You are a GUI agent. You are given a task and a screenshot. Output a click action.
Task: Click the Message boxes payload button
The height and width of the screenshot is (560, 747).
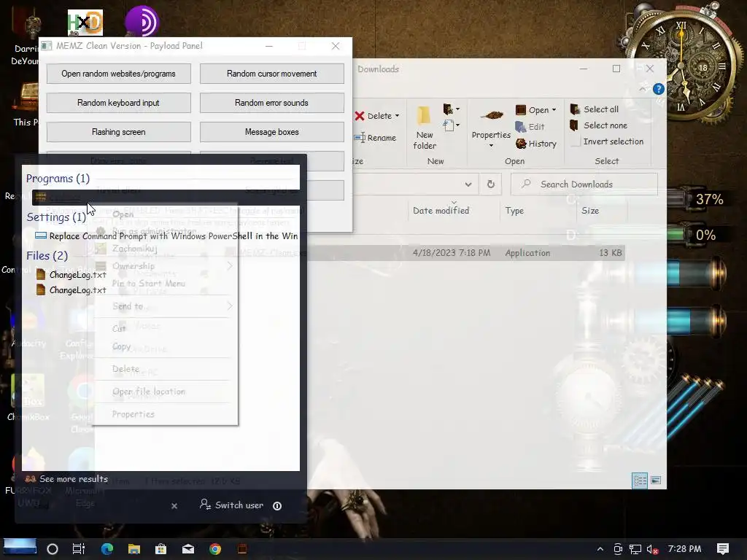[271, 132]
